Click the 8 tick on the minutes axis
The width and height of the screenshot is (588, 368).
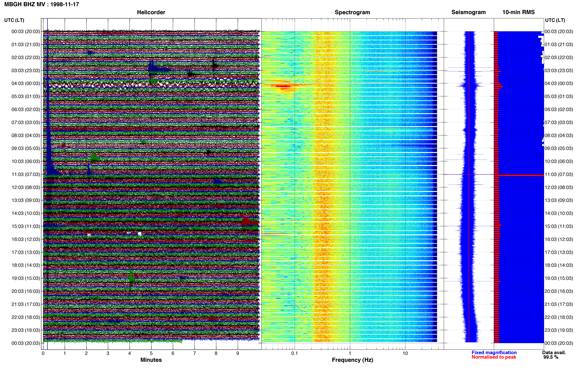216,353
